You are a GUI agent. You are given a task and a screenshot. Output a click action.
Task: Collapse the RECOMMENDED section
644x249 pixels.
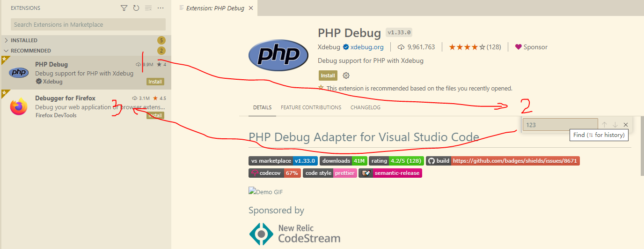[86, 51]
